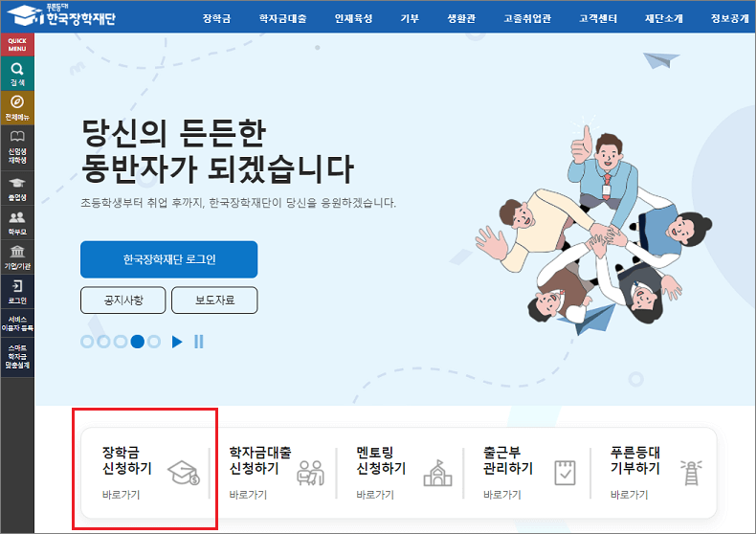Image resolution: width=756 pixels, height=534 pixels.
Task: Open the 기부 menu
Action: coord(410,18)
